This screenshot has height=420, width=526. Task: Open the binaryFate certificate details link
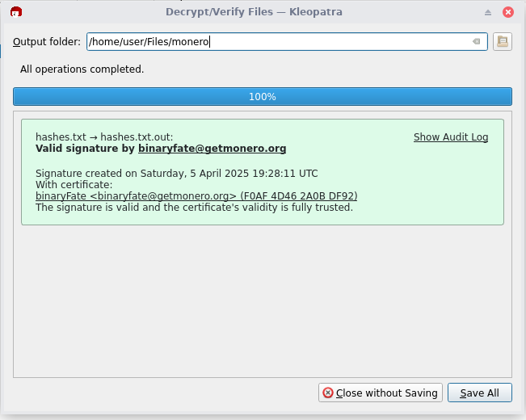pyautogui.click(x=196, y=196)
